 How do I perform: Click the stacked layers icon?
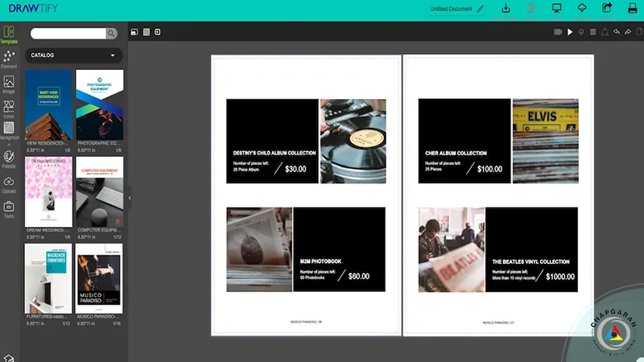tap(581, 31)
